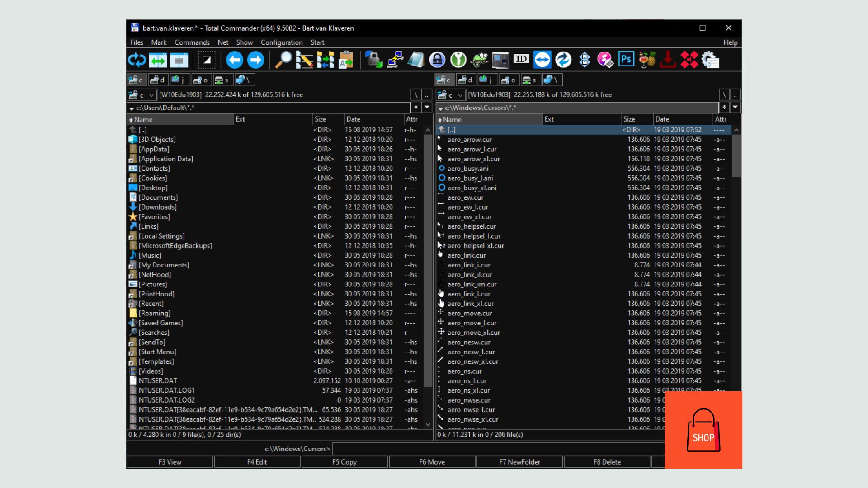Go back with the blue left arrow
The height and width of the screenshot is (488, 868).
pos(234,60)
